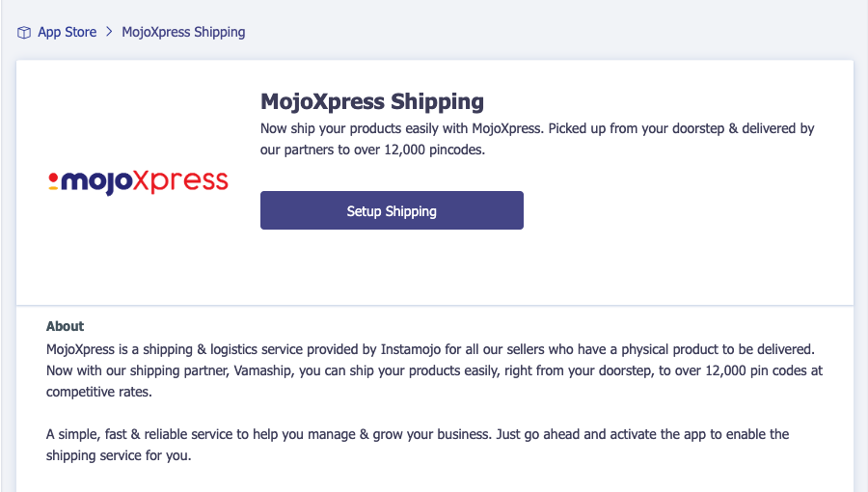
Task: Click the mojoXpress logo image
Action: (x=138, y=180)
